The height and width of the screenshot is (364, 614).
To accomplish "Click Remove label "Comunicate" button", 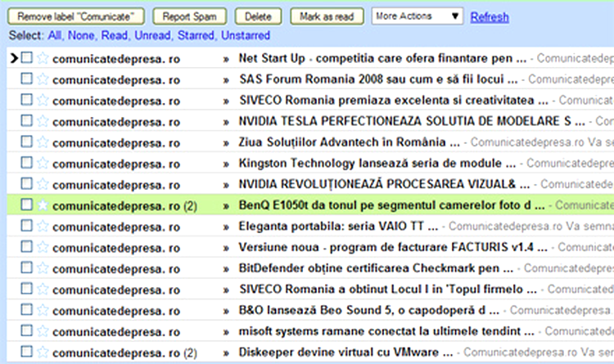I will pyautogui.click(x=76, y=16).
